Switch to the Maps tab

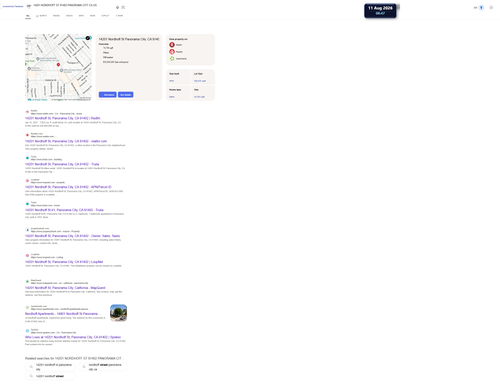81,16
